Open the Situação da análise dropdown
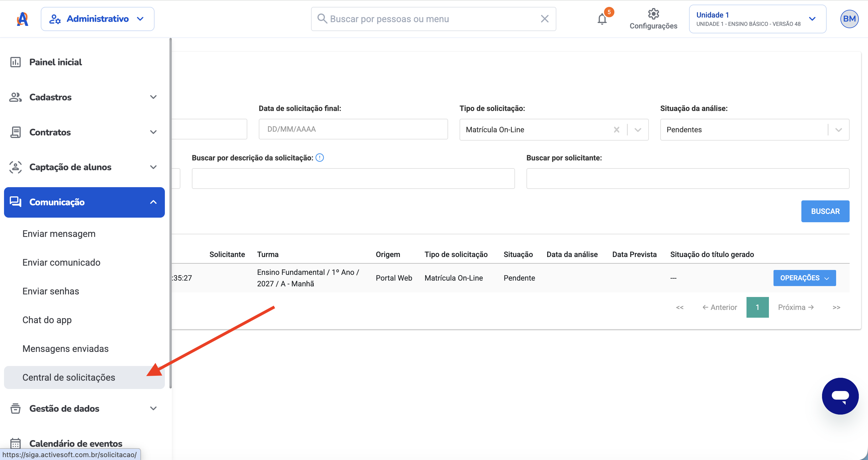 [x=755, y=129]
